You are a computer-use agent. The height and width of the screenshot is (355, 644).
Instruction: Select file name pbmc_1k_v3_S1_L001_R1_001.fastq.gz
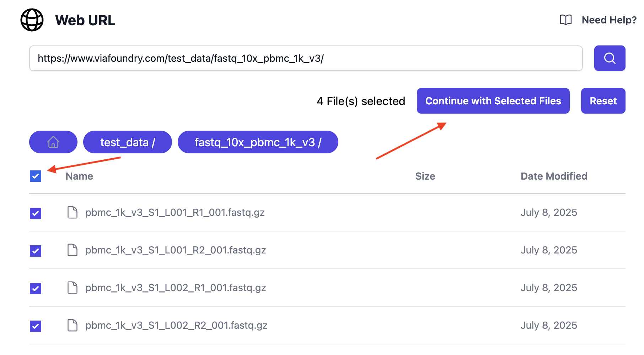[x=175, y=212]
